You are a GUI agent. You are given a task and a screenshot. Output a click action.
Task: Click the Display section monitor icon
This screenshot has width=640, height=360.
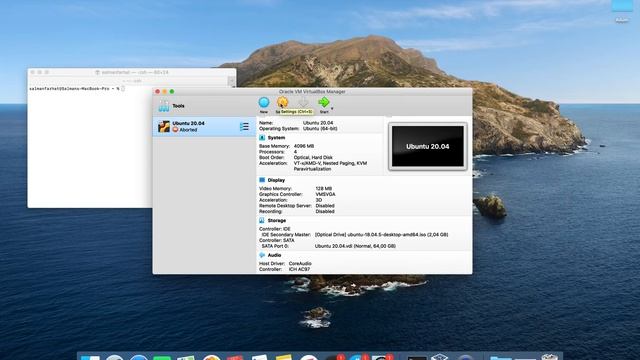[262, 180]
